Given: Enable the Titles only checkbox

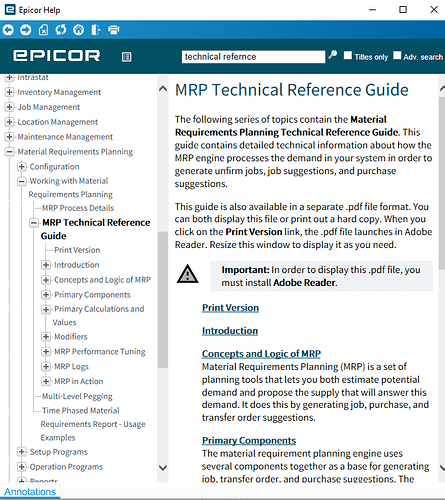Looking at the screenshot, I should click(x=348, y=55).
